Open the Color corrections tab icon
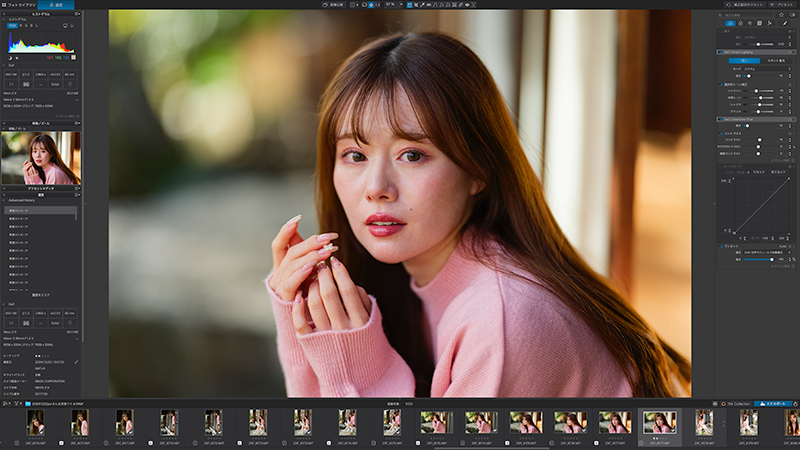800x450 pixels. pos(740,23)
